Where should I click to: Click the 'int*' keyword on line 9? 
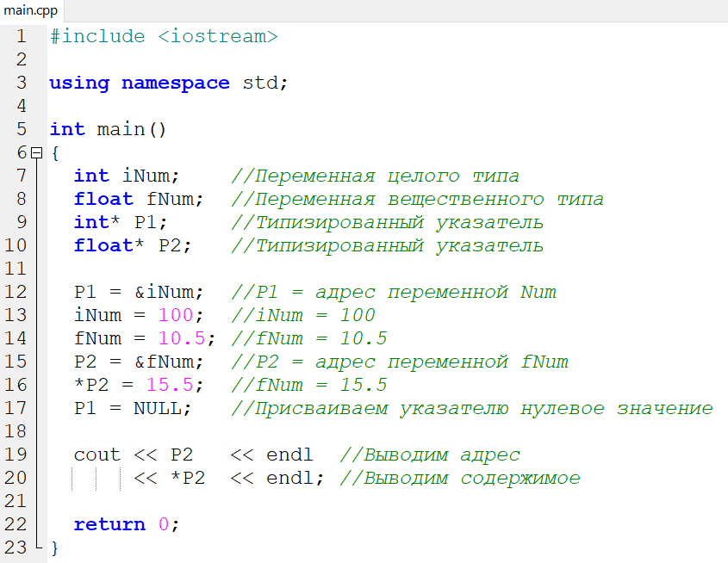(97, 222)
